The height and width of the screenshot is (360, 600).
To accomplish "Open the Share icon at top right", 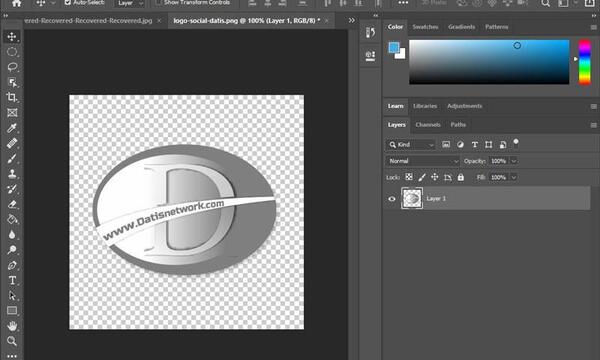I will click(x=590, y=3).
